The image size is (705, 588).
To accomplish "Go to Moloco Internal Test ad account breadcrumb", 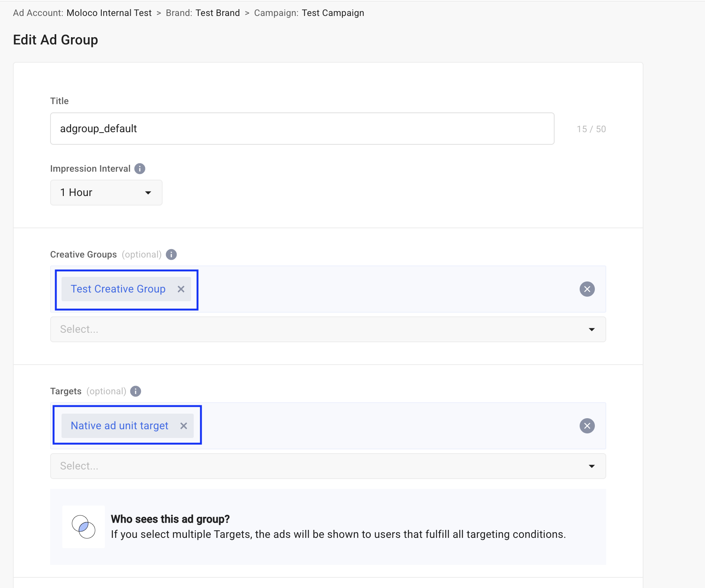I will click(x=109, y=13).
